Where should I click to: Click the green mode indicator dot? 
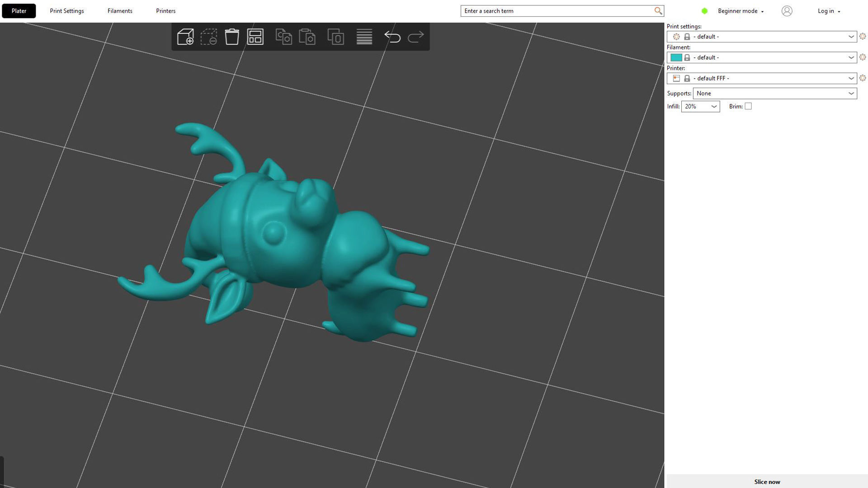click(704, 11)
